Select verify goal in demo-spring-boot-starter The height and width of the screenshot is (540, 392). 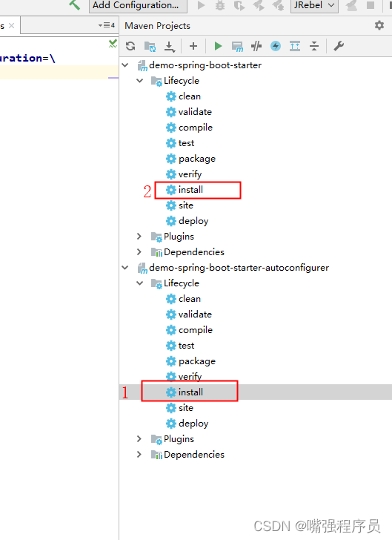tap(256, 174)
